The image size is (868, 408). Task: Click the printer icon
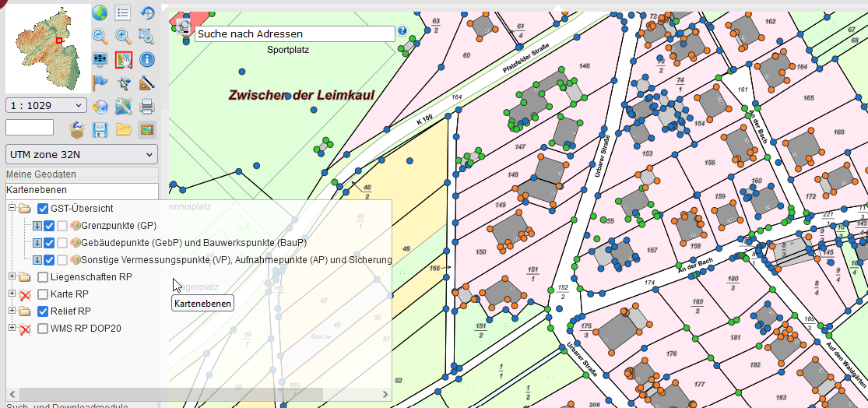[x=146, y=107]
